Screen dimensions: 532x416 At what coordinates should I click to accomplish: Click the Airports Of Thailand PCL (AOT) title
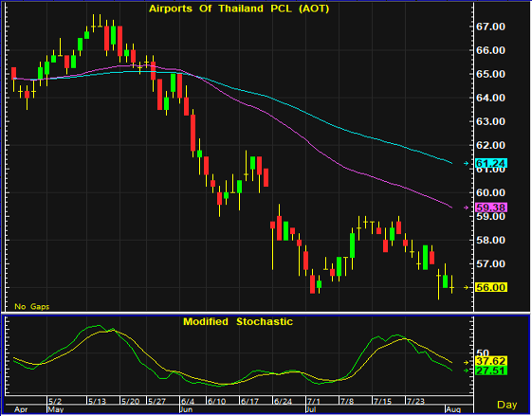tap(239, 9)
